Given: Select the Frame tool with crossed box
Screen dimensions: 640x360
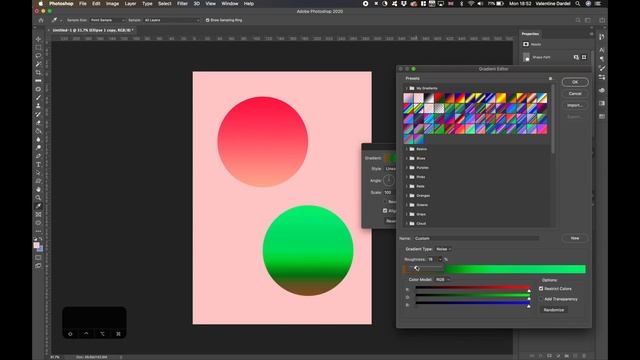Looking at the screenshot, I should click(38, 214).
